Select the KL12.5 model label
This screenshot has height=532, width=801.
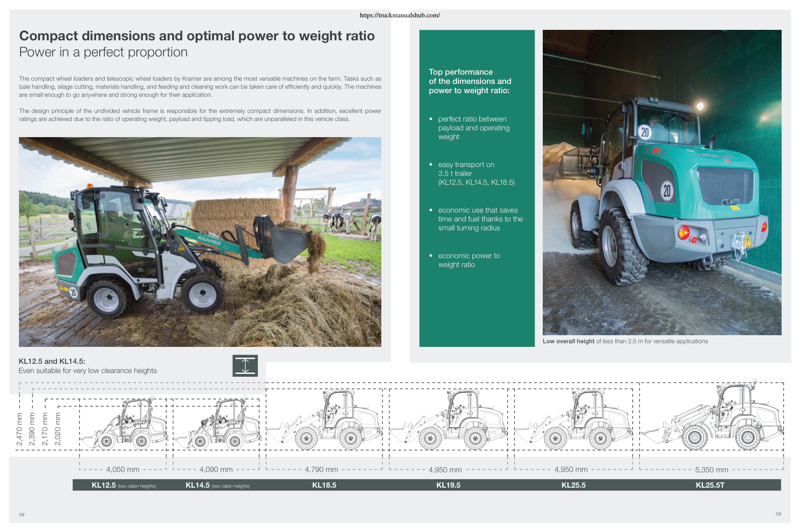pyautogui.click(x=123, y=485)
